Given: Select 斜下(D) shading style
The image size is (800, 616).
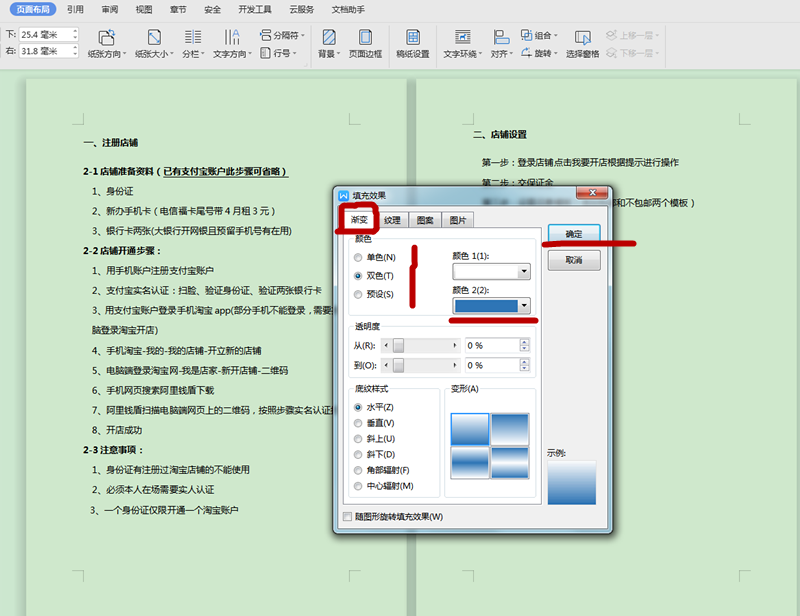Looking at the screenshot, I should pyautogui.click(x=374, y=454).
